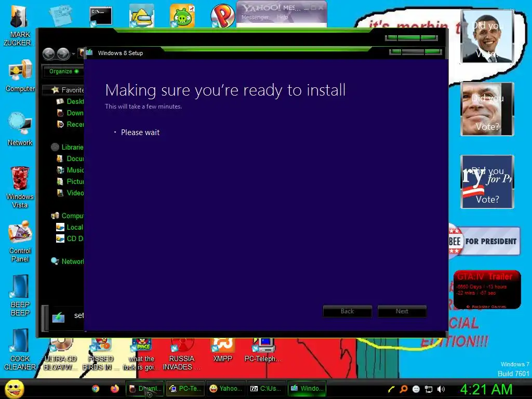This screenshot has height=399, width=532.
Task: Click the Explorer back arrow button
Action: (48, 54)
